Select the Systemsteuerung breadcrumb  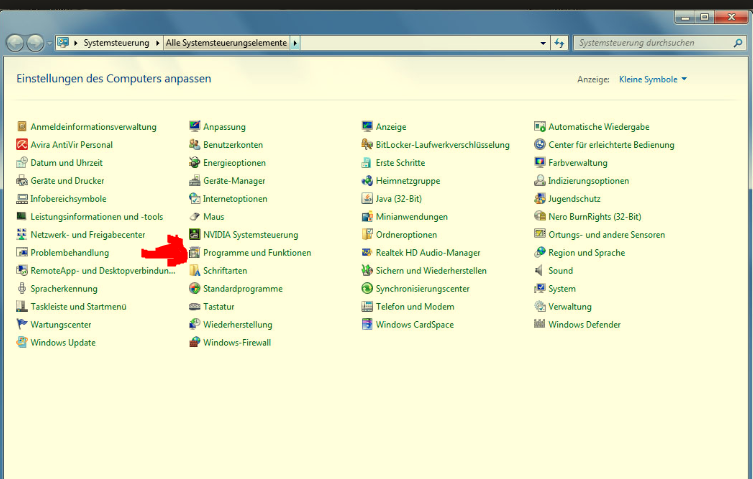[x=116, y=43]
